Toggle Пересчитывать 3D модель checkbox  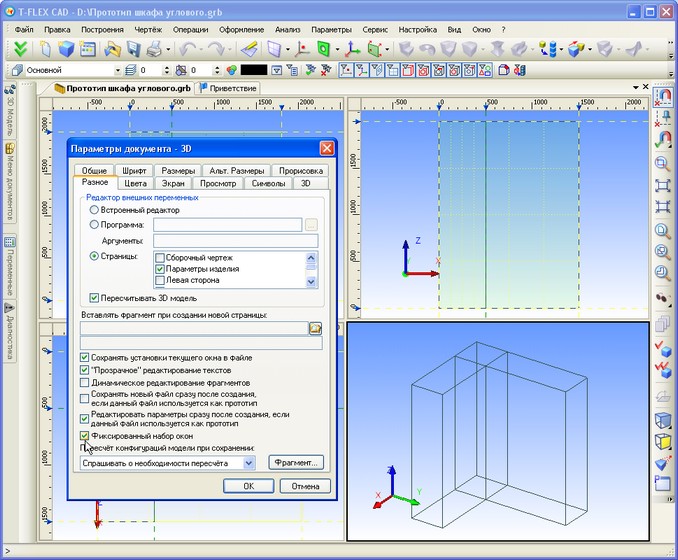coord(94,298)
